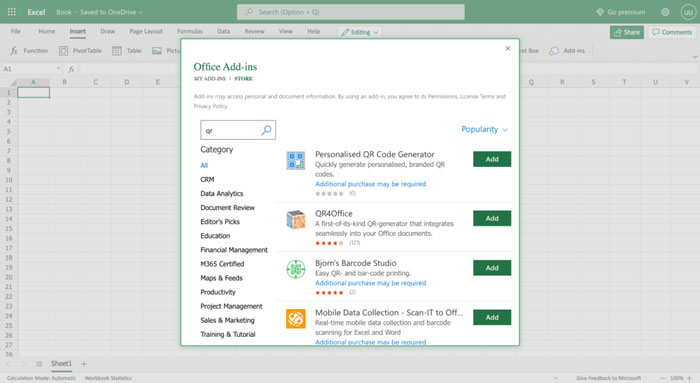Switch to the Home tab

point(47,31)
